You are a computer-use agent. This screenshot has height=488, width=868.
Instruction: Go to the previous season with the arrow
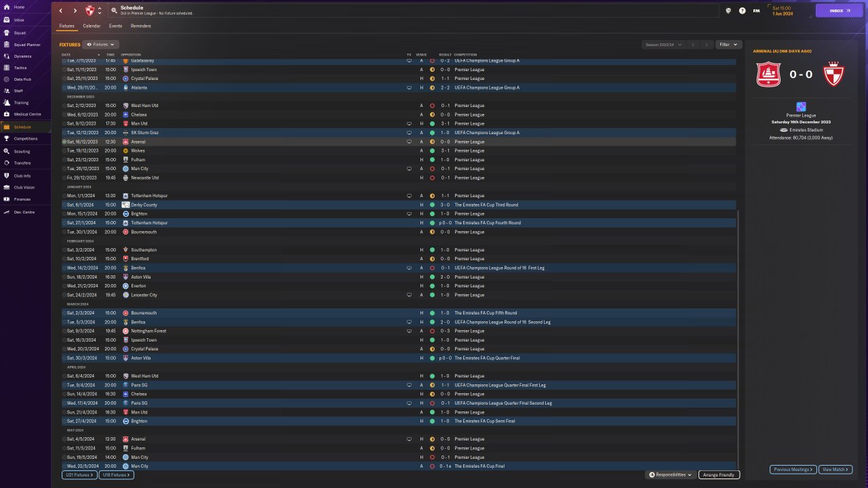point(693,45)
